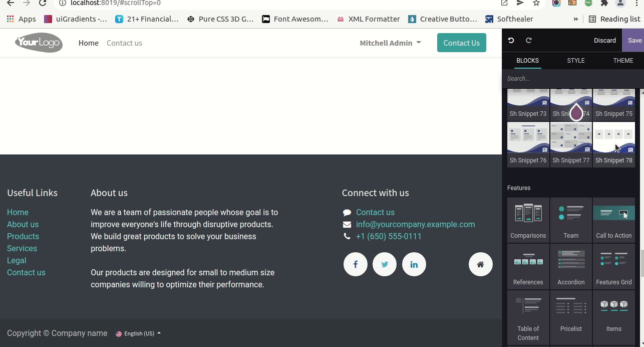Open the Contact us navbar item
This screenshot has height=347, width=644.
pyautogui.click(x=124, y=43)
